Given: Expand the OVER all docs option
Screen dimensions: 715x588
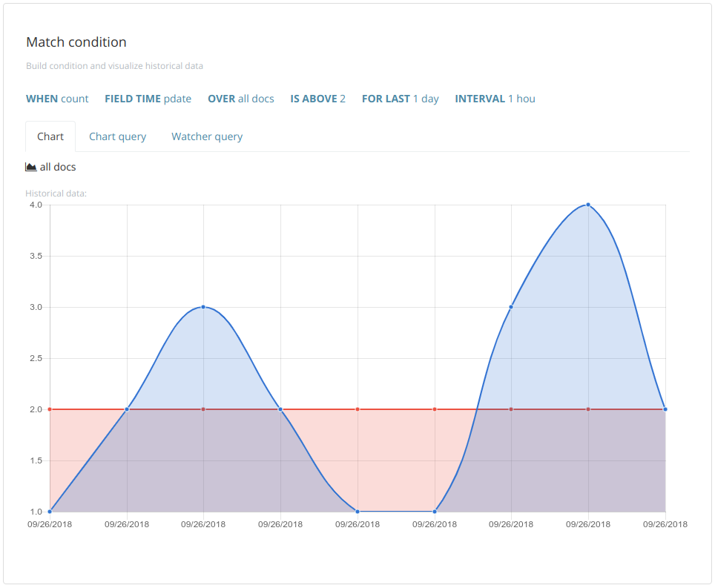Looking at the screenshot, I should [240, 99].
